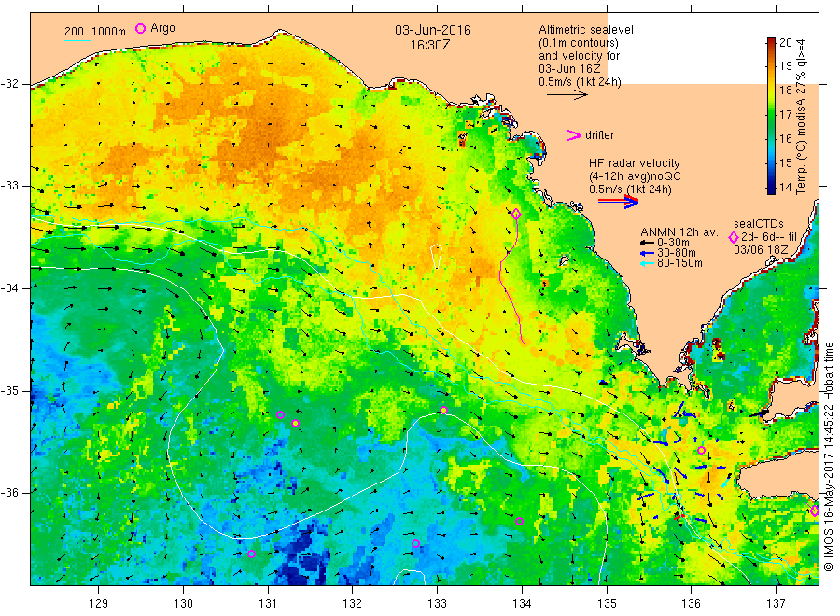Select the Argo float marker near 131.1E 35.2S
840x616 pixels.
point(280,415)
